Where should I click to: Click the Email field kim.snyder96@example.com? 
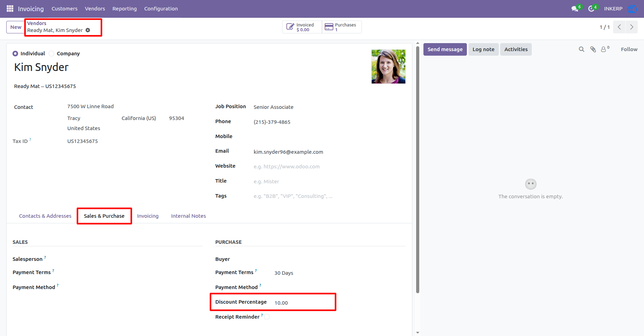click(329, 152)
